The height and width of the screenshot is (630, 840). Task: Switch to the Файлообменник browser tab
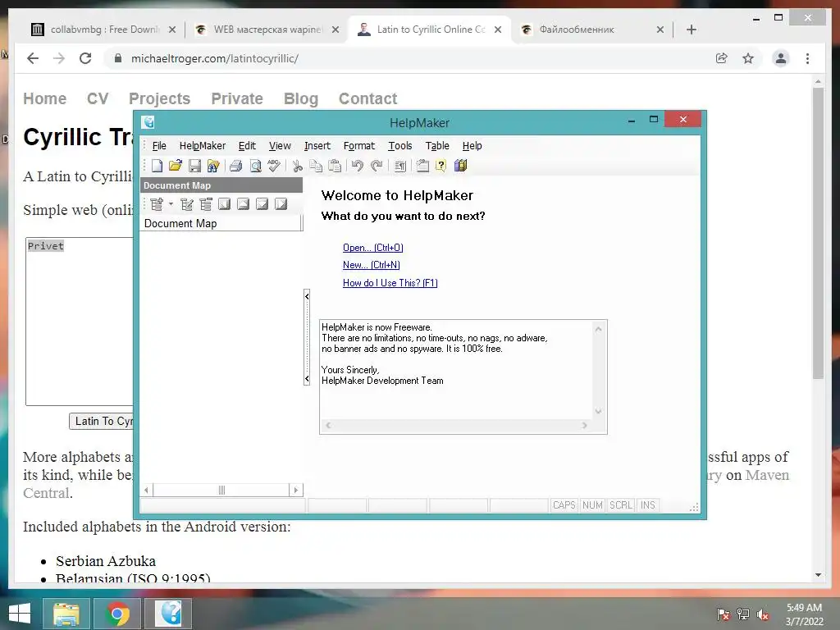pyautogui.click(x=591, y=30)
